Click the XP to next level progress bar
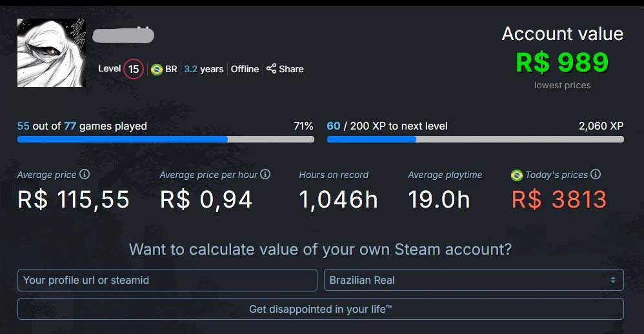The height and width of the screenshot is (334, 644). (x=475, y=139)
